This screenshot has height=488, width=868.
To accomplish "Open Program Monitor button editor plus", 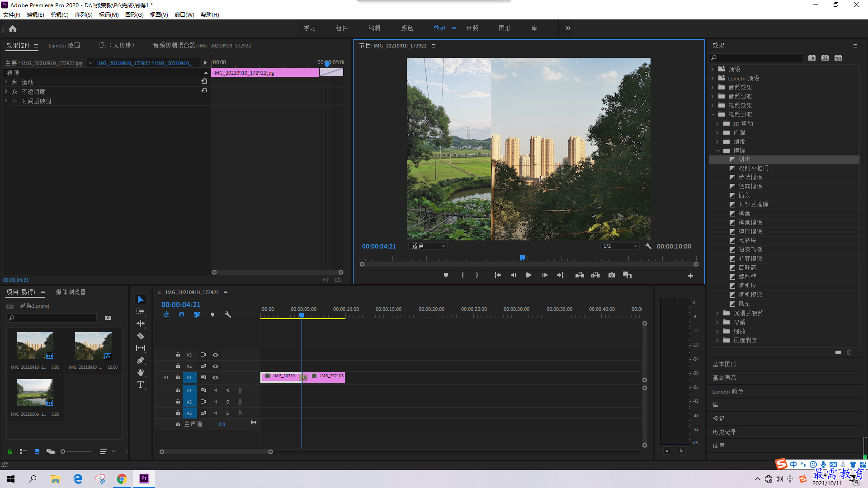I will tap(690, 276).
